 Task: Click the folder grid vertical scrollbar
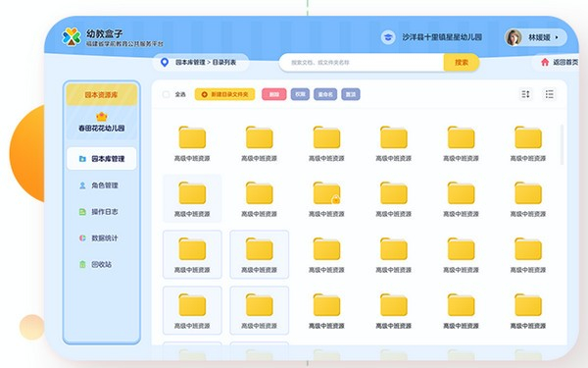[562, 144]
